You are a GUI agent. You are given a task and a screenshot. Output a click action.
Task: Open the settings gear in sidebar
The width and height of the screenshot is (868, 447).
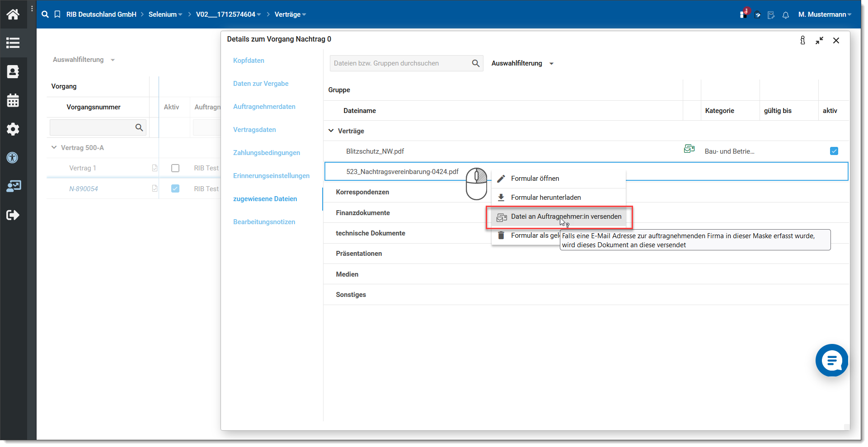point(13,129)
